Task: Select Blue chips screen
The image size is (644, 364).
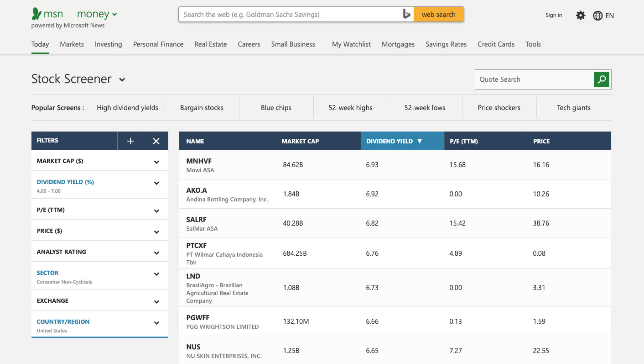Action: [276, 108]
